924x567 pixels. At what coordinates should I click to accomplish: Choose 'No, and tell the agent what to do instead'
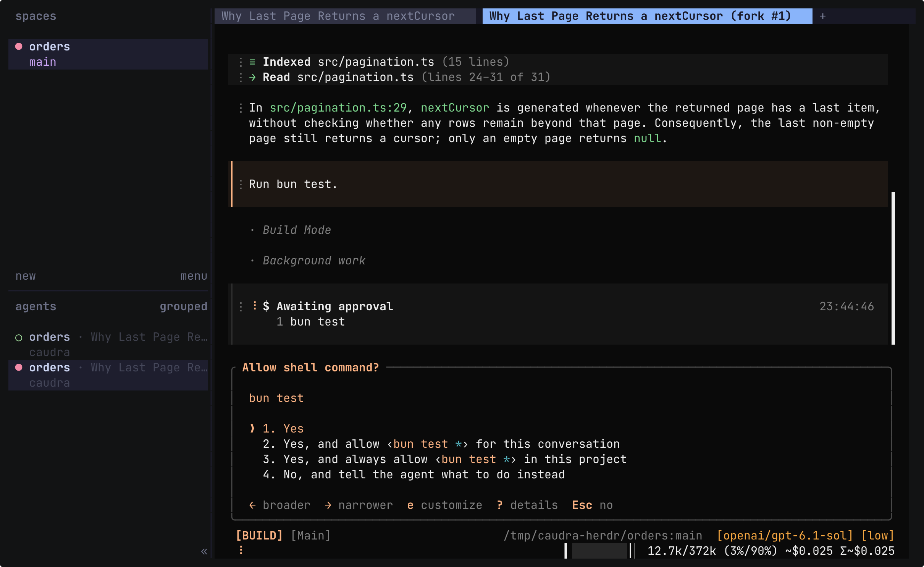pyautogui.click(x=414, y=475)
